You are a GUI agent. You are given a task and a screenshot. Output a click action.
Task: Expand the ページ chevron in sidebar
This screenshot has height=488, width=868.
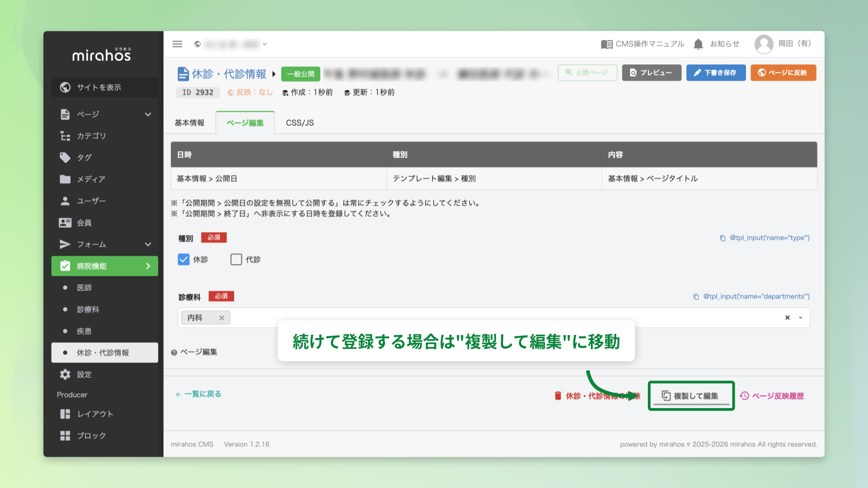click(x=148, y=114)
